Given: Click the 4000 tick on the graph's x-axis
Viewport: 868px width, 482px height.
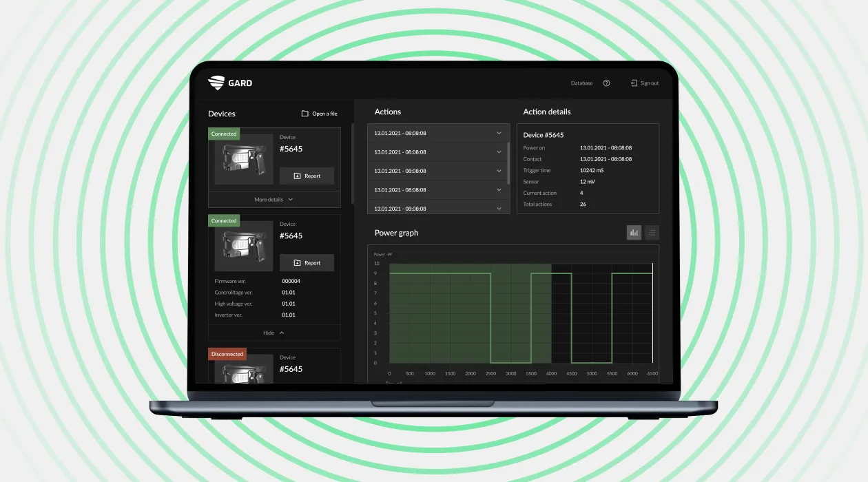Looking at the screenshot, I should tap(551, 373).
